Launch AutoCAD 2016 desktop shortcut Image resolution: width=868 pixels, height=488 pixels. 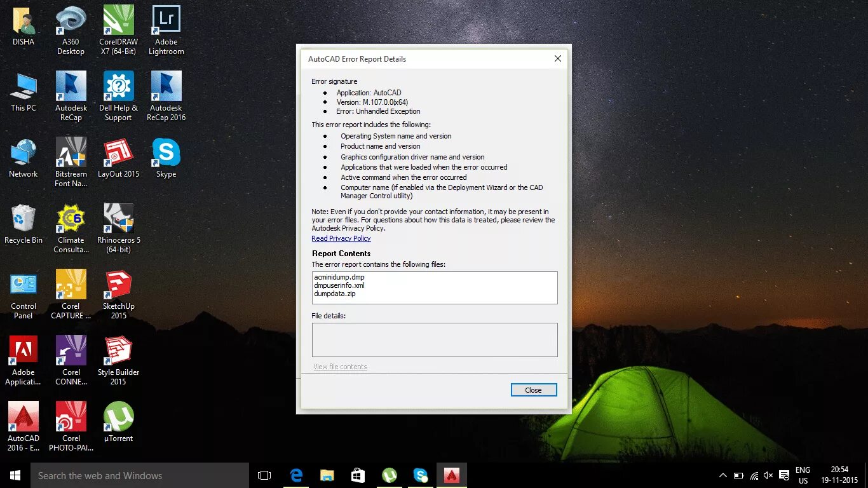coord(24,426)
